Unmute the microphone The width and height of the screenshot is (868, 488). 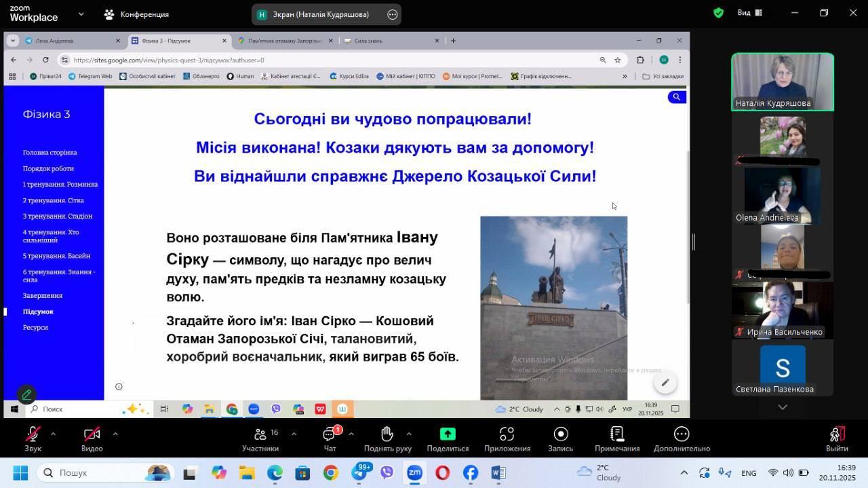33,438
